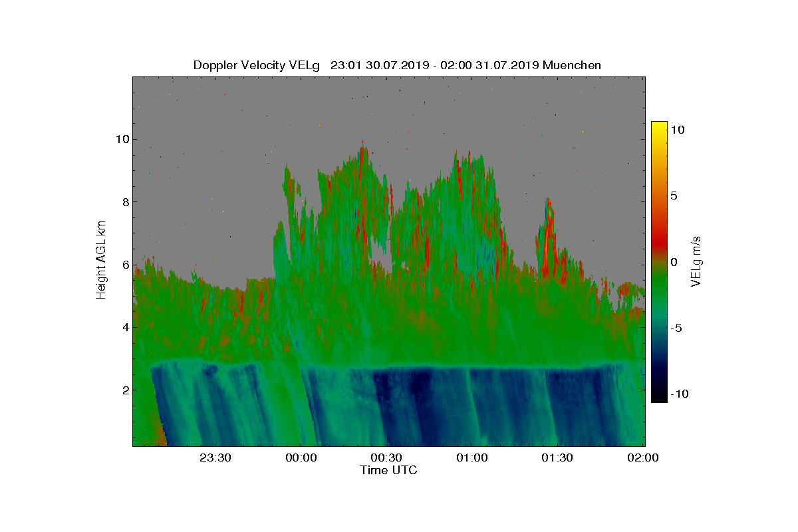Click the height tick label 6
This screenshot has height=532, width=798.
click(124, 265)
